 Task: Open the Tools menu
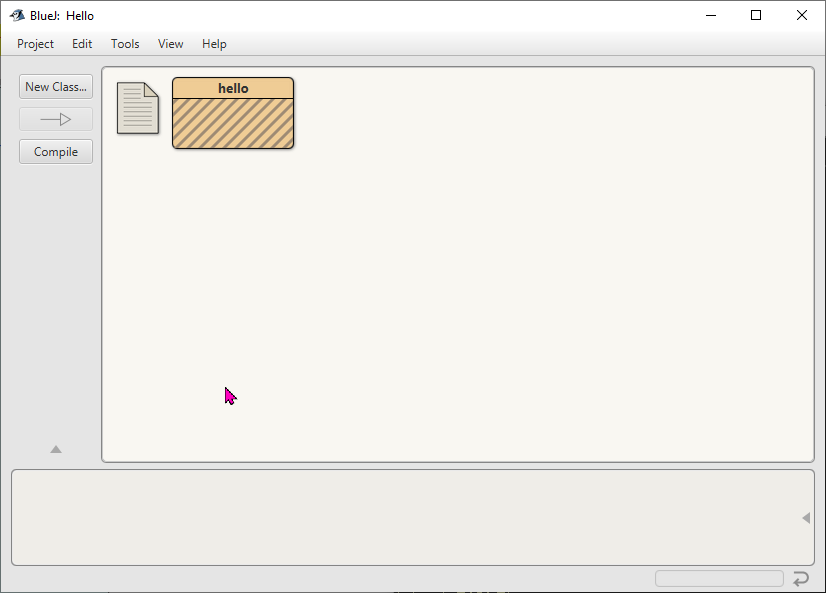point(125,44)
